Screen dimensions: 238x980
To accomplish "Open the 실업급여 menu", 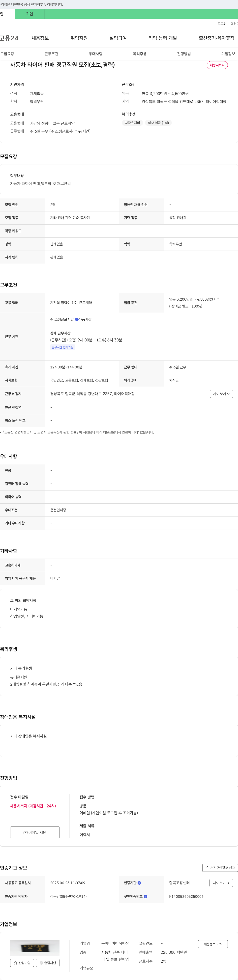I will tap(118, 38).
